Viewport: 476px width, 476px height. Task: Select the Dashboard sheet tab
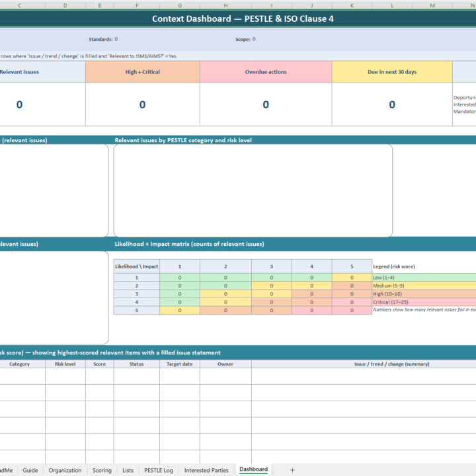(x=253, y=469)
